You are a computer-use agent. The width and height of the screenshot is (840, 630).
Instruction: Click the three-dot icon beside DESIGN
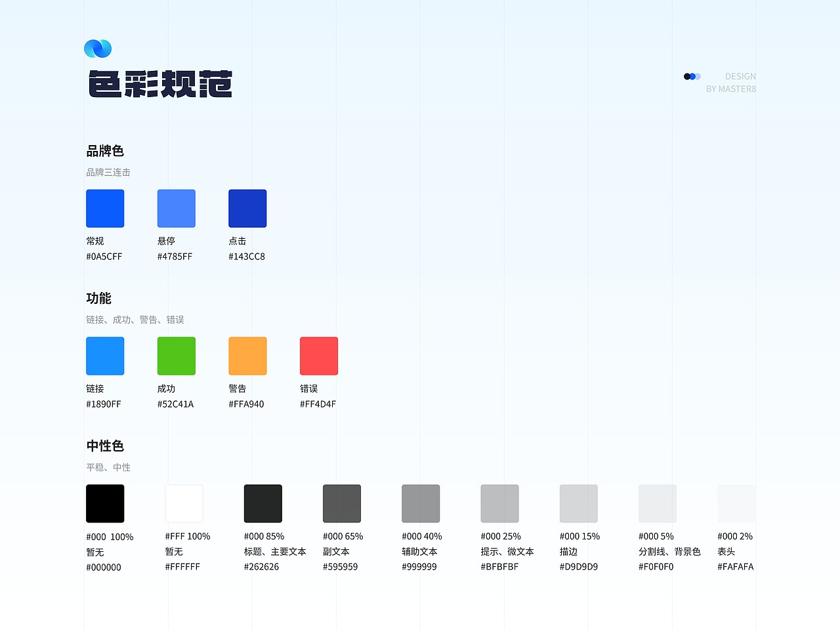692,77
